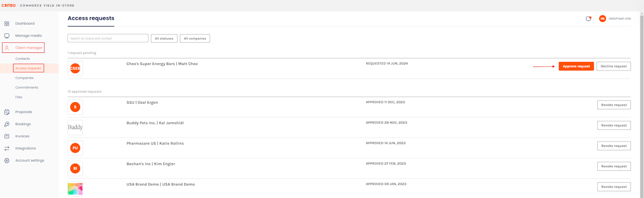This screenshot has height=198, width=644.
Task: Expand the All companies filter
Action: pyautogui.click(x=195, y=38)
